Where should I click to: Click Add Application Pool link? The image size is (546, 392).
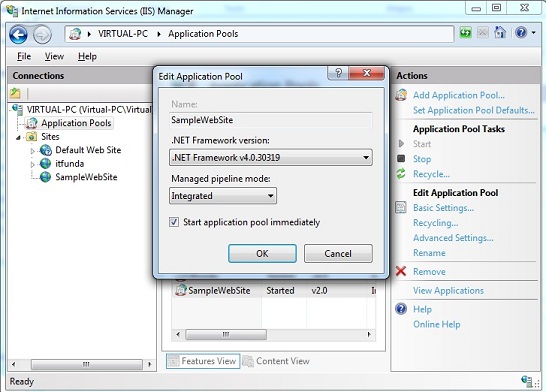(459, 95)
